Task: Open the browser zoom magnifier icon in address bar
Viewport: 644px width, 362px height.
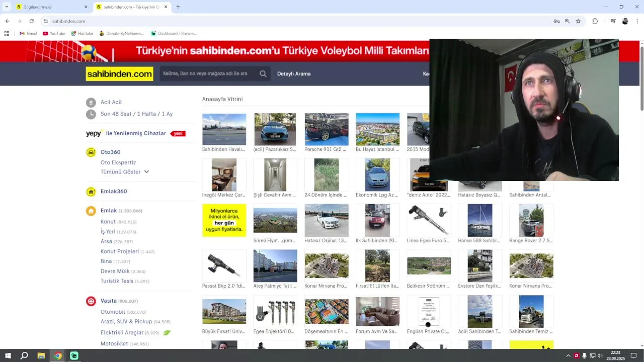Action: (567, 21)
